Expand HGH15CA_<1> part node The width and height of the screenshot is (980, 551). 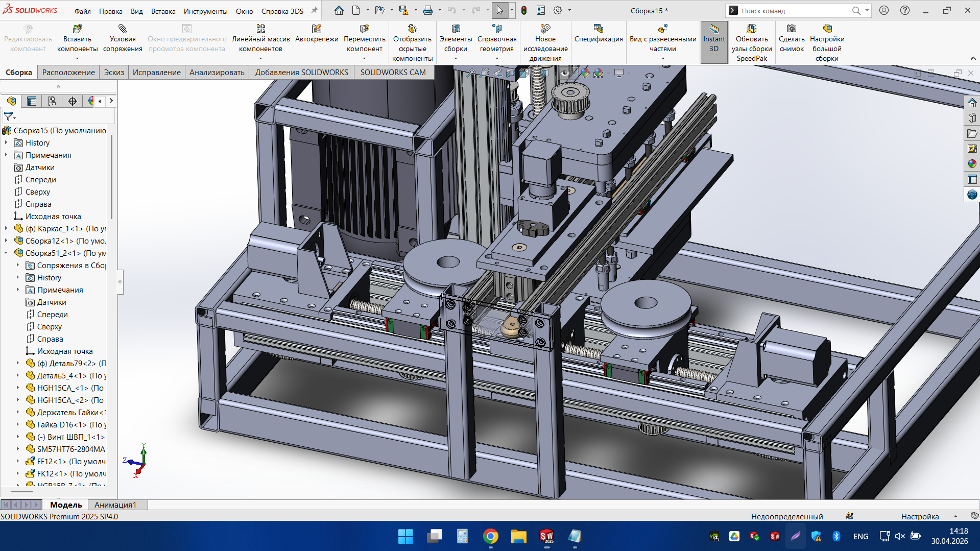(18, 388)
